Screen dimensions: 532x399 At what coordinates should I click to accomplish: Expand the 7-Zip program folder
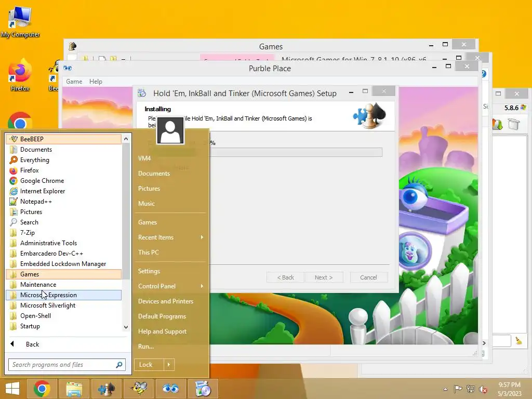[63, 233]
